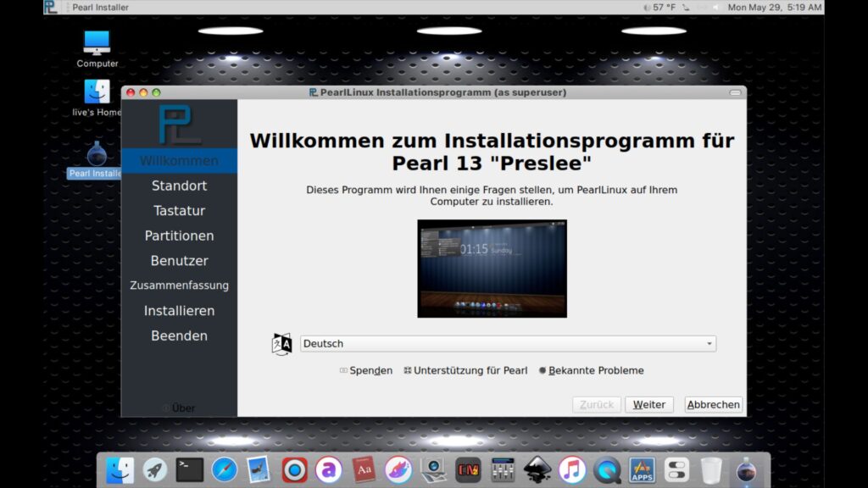Click the date and time clock

tap(775, 7)
